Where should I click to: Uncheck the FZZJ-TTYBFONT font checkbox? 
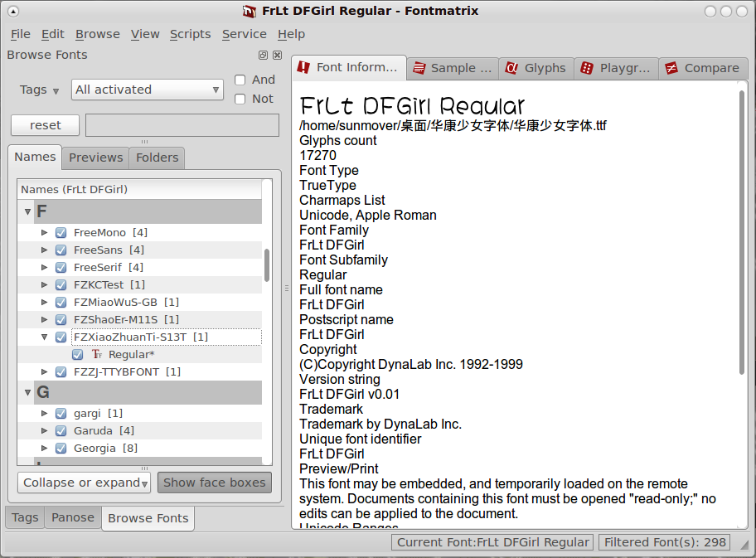pyautogui.click(x=61, y=372)
